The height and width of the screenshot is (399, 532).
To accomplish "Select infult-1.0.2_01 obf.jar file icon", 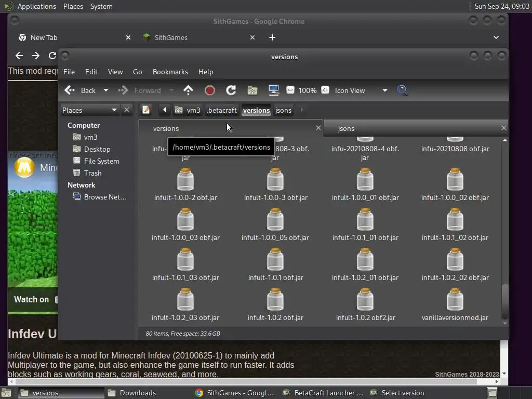I will pos(365,260).
